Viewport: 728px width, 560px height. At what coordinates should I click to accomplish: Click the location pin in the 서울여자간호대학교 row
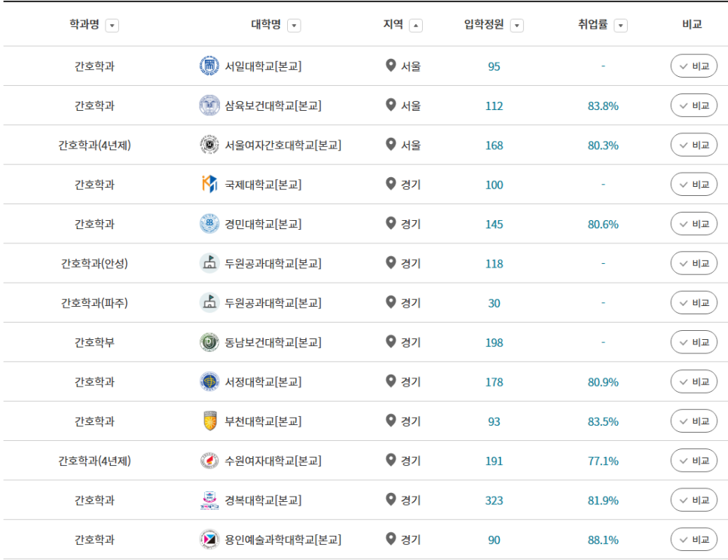[391, 145]
